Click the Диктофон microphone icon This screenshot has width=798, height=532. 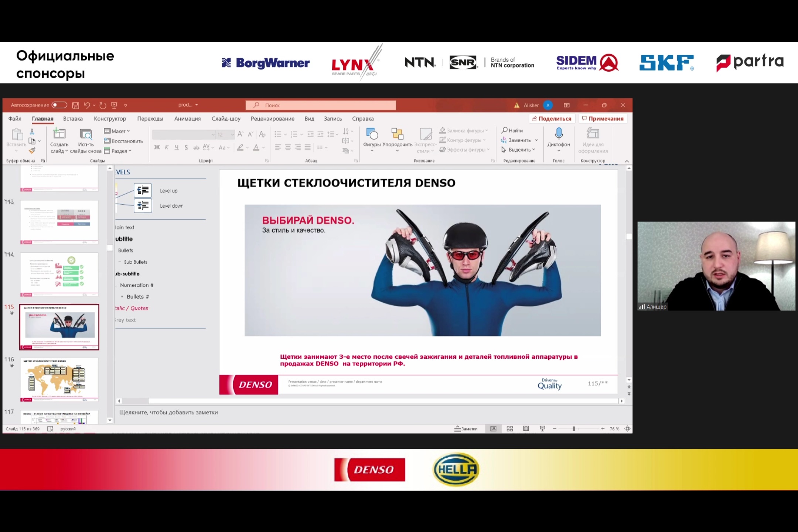[559, 134]
